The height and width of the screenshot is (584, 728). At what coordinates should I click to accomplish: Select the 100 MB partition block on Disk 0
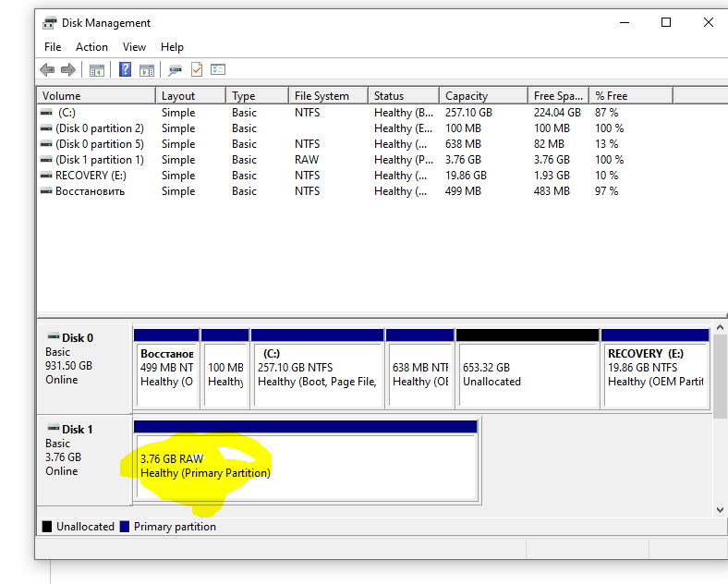tap(225, 369)
